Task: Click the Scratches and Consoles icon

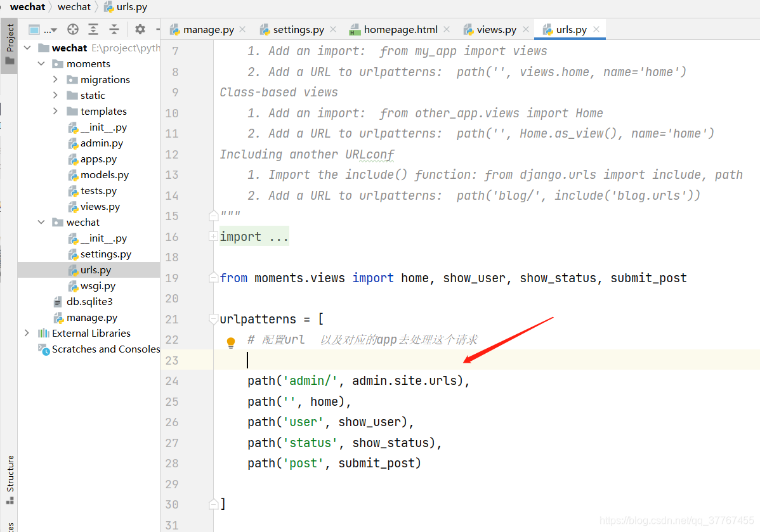Action: 44,349
